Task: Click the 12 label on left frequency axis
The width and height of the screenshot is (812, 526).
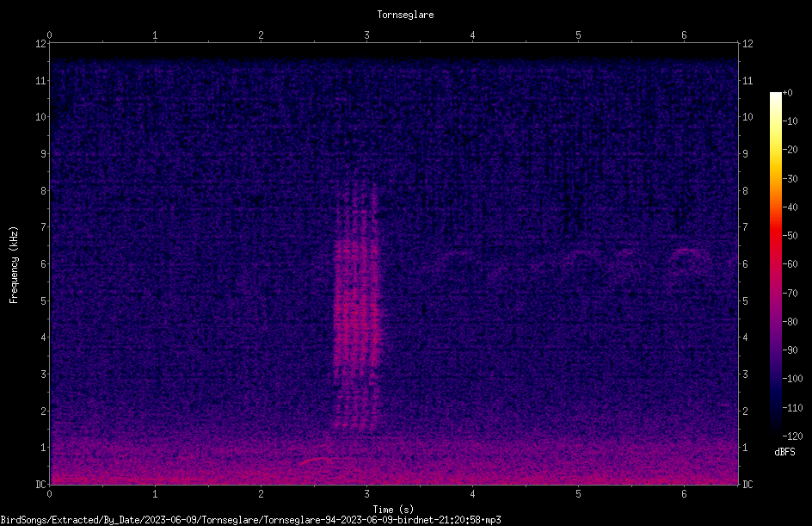Action: click(41, 44)
